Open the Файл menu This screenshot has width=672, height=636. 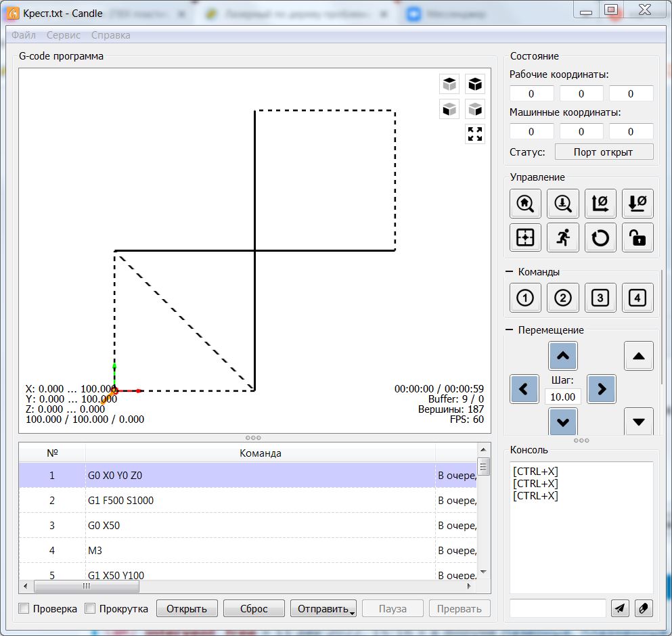[x=24, y=35]
